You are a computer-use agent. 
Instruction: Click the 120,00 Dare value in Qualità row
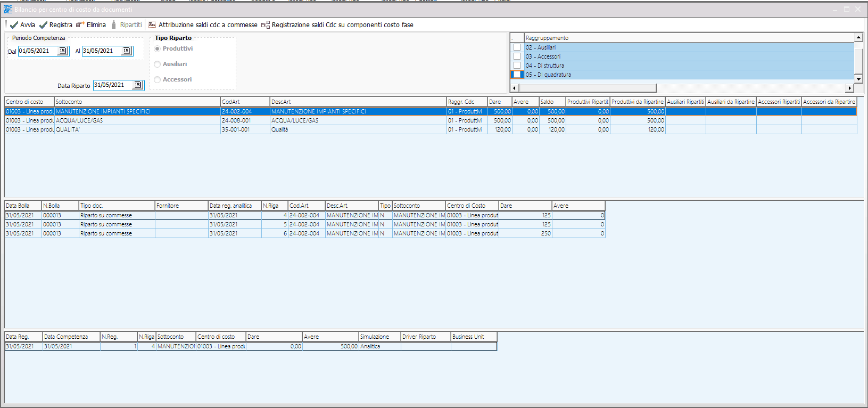[500, 129]
